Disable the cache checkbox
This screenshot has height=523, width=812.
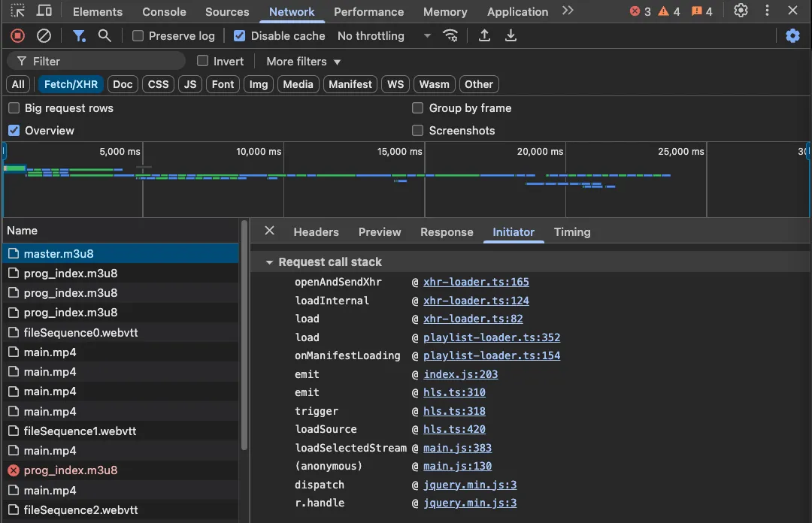point(239,35)
